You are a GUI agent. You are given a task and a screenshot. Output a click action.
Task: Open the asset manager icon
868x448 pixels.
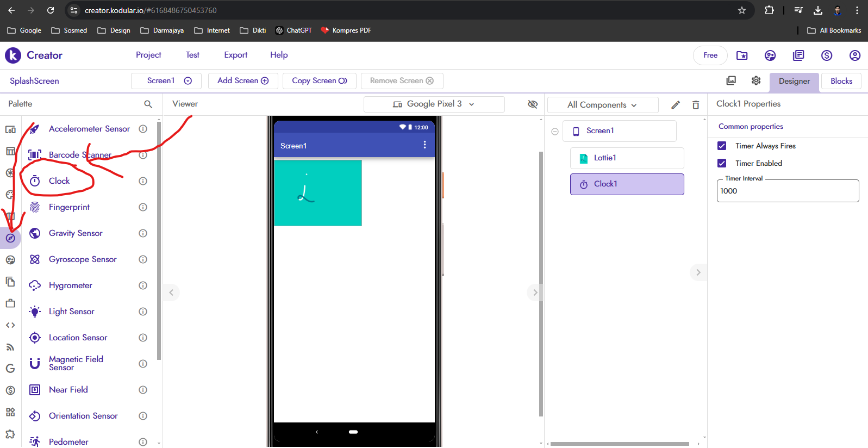coord(731,80)
